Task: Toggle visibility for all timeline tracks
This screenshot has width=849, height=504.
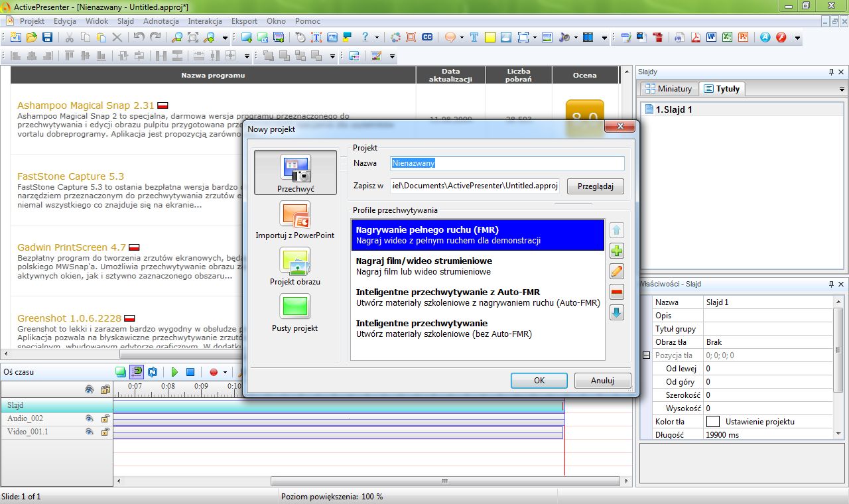Action: point(89,389)
